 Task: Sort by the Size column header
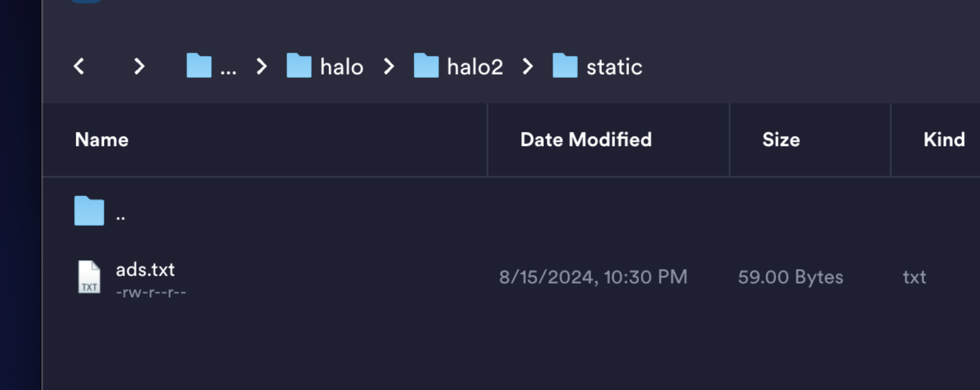click(x=781, y=140)
